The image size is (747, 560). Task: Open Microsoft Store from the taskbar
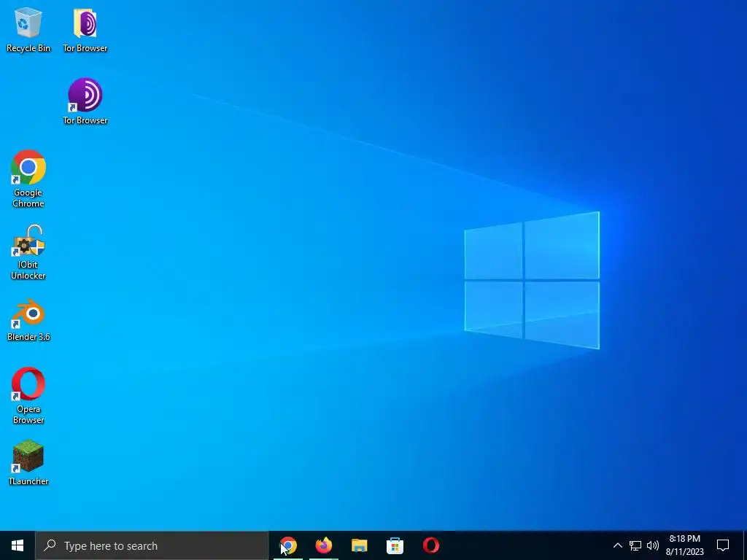coord(395,545)
